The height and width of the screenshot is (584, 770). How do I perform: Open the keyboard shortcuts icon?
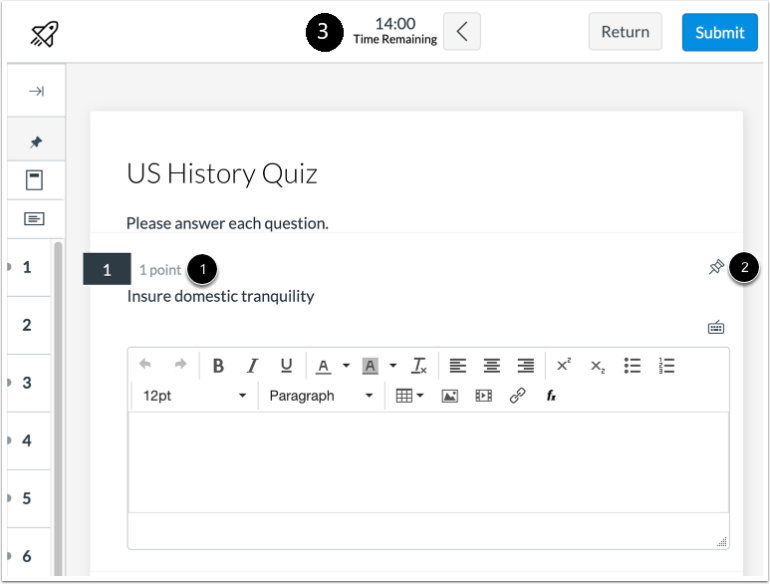coord(716,327)
